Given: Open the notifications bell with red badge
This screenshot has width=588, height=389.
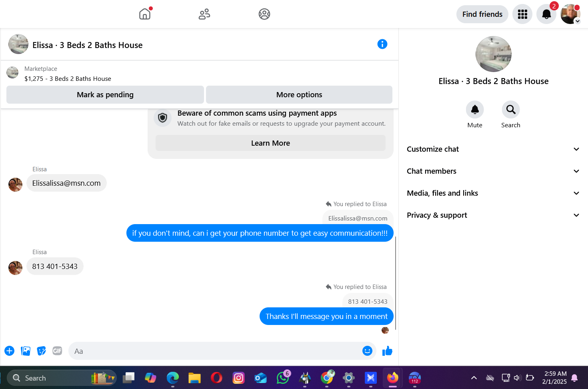Looking at the screenshot, I should point(546,14).
